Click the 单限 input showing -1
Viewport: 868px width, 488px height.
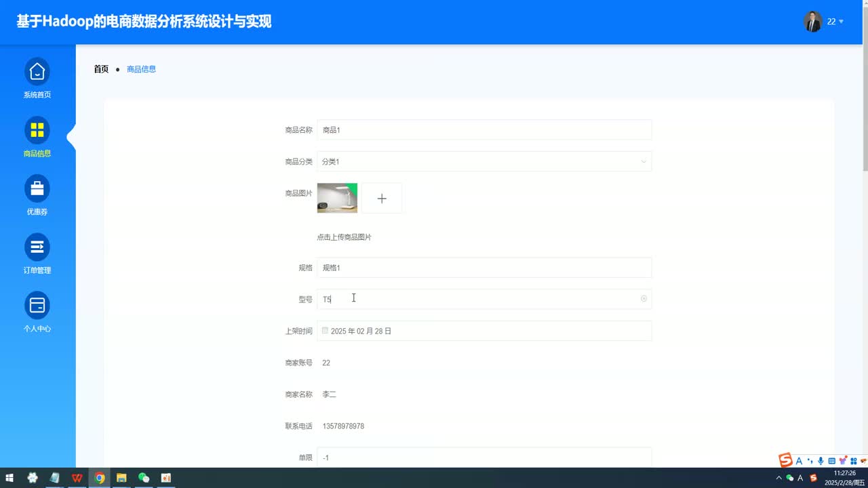484,457
